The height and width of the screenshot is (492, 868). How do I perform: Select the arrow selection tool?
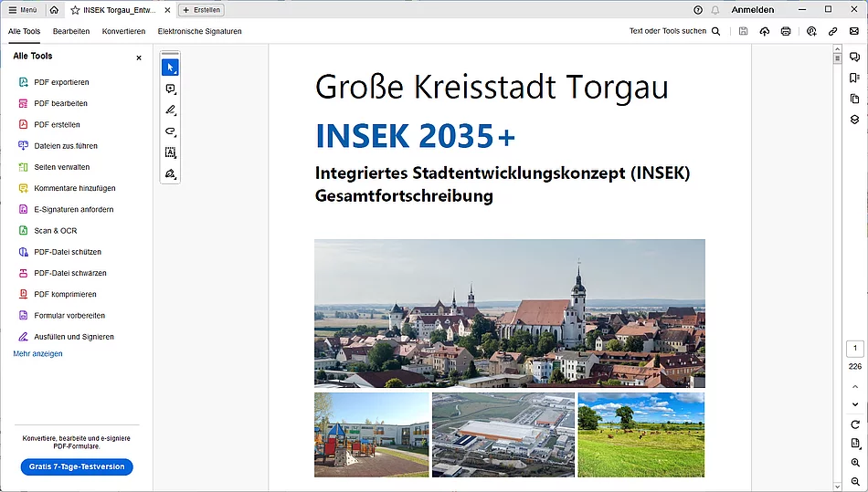pyautogui.click(x=170, y=68)
